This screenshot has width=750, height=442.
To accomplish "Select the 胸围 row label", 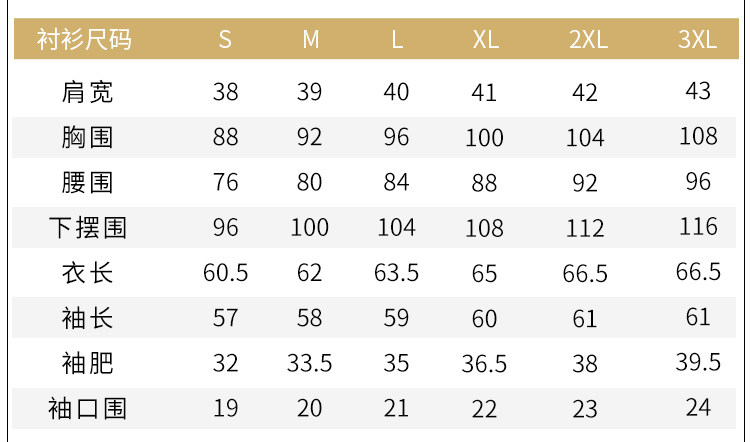I will pyautogui.click(x=88, y=137).
